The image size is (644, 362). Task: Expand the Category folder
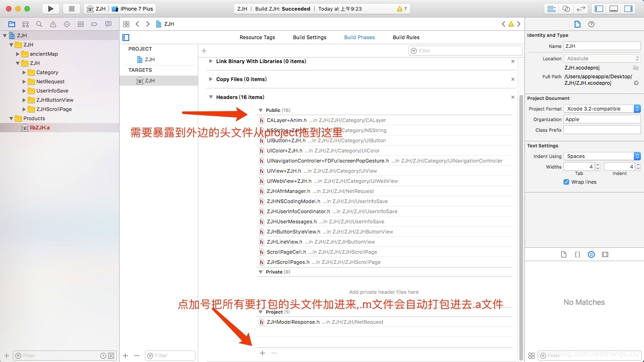tap(24, 72)
